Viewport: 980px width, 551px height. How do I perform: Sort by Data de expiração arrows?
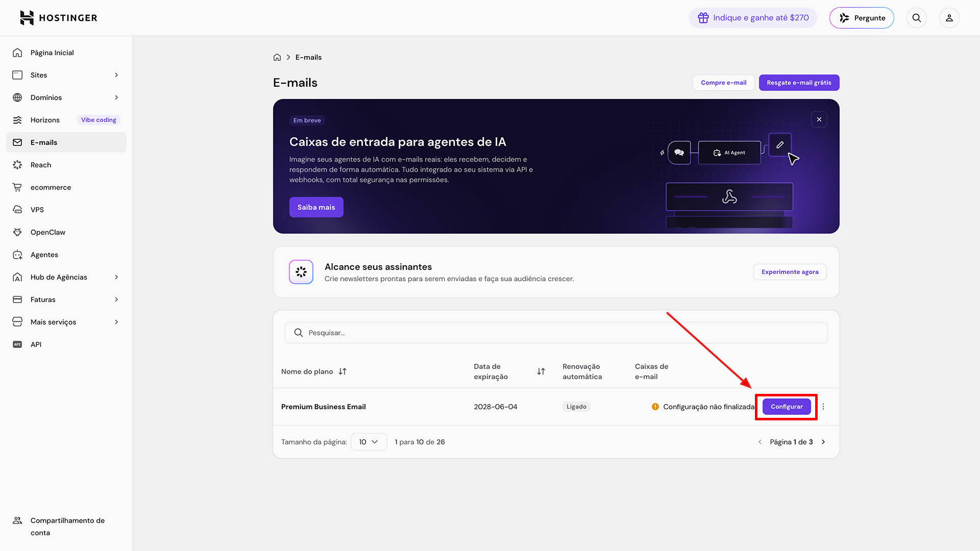[541, 371]
